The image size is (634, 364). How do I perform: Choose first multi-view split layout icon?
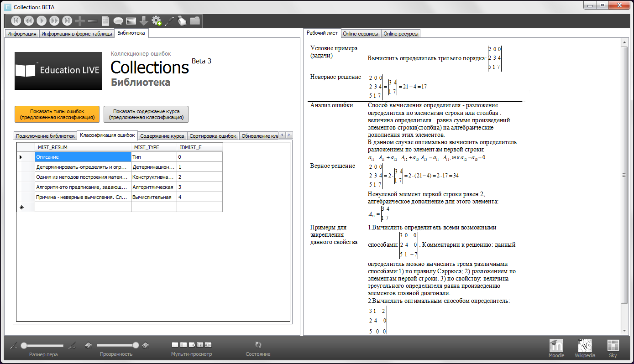[x=175, y=345]
